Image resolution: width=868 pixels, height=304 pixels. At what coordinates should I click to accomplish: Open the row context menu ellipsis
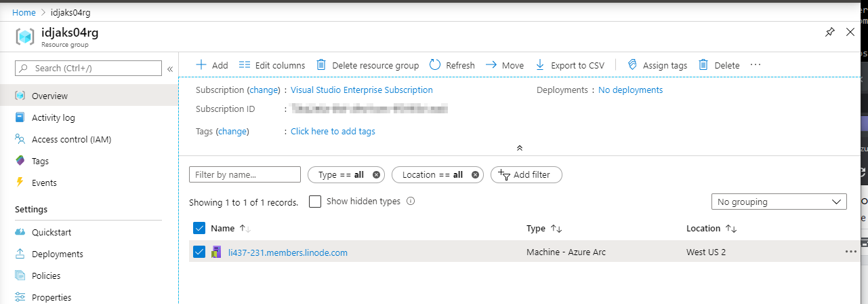coord(851,252)
